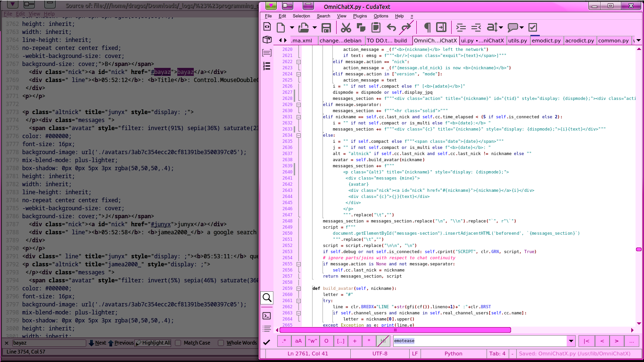Click the vertical scrollbar marker in CudaText
Screen dimensions: 644x362
pos(639,249)
